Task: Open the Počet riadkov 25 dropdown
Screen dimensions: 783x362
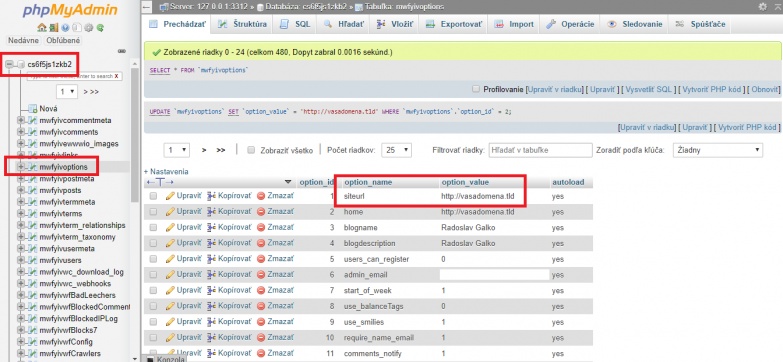Action: (396, 150)
